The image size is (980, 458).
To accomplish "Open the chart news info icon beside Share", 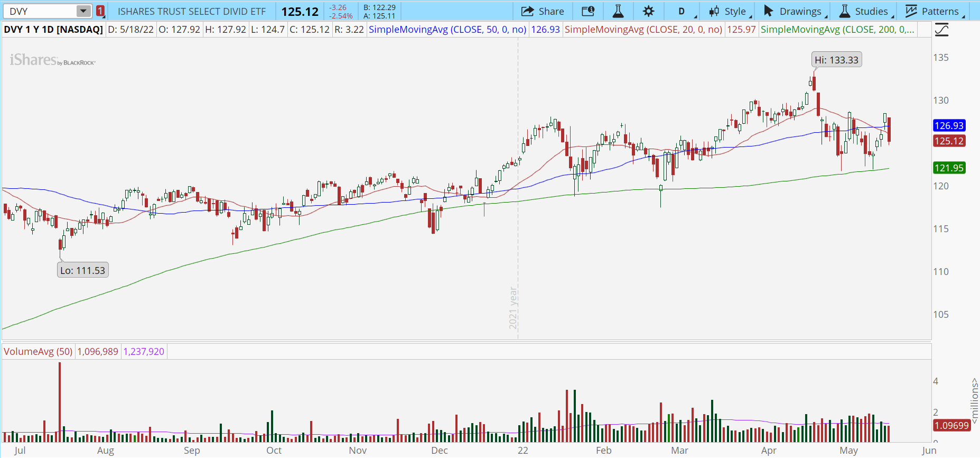I will click(588, 11).
